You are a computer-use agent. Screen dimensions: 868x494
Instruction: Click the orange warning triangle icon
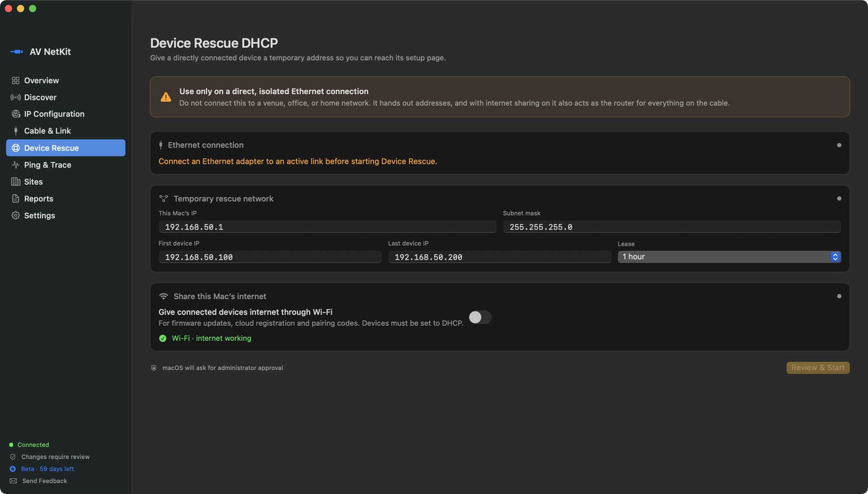[x=166, y=97]
